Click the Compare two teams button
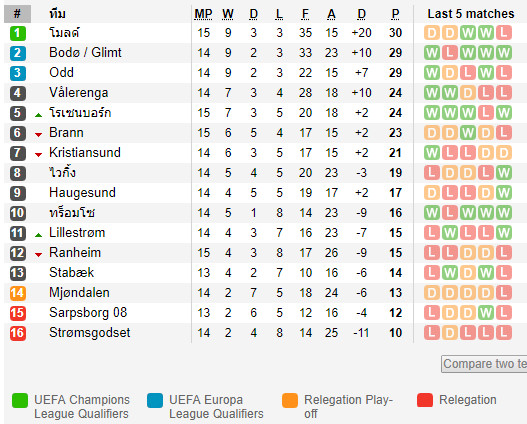The image size is (527, 424). point(484,364)
